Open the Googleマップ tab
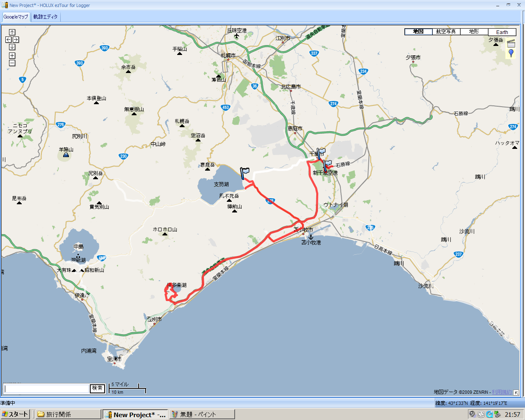 point(16,17)
